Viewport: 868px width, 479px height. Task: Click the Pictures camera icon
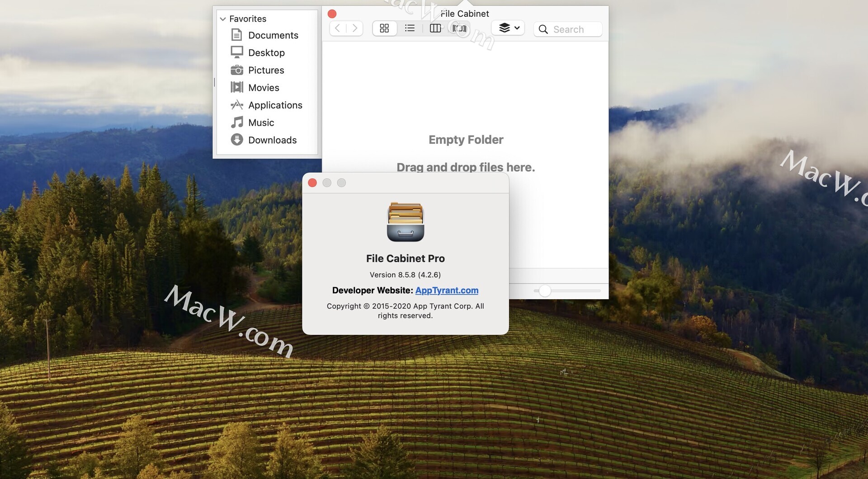[x=237, y=70]
